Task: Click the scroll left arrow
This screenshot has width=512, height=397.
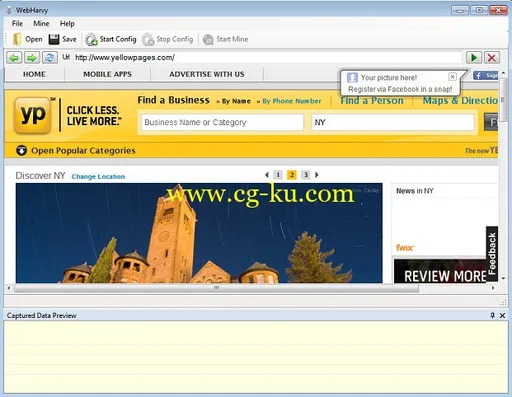Action: (x=9, y=288)
